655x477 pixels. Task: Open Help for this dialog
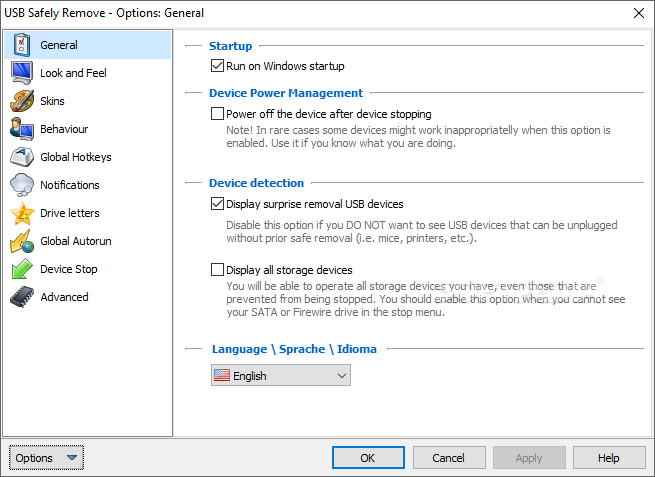point(609,458)
